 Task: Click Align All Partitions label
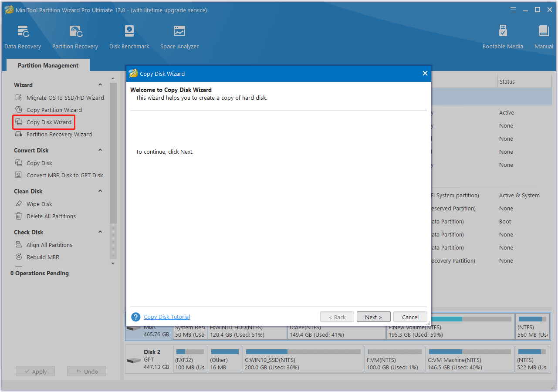[49, 245]
